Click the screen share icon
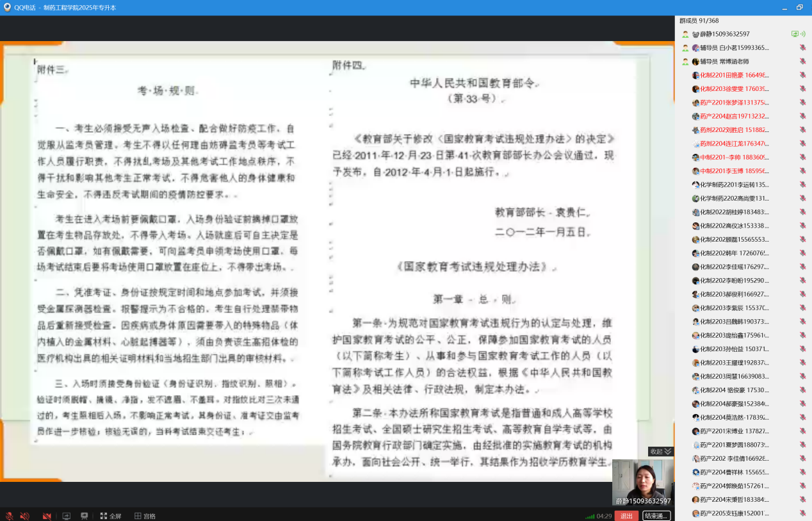 point(66,516)
